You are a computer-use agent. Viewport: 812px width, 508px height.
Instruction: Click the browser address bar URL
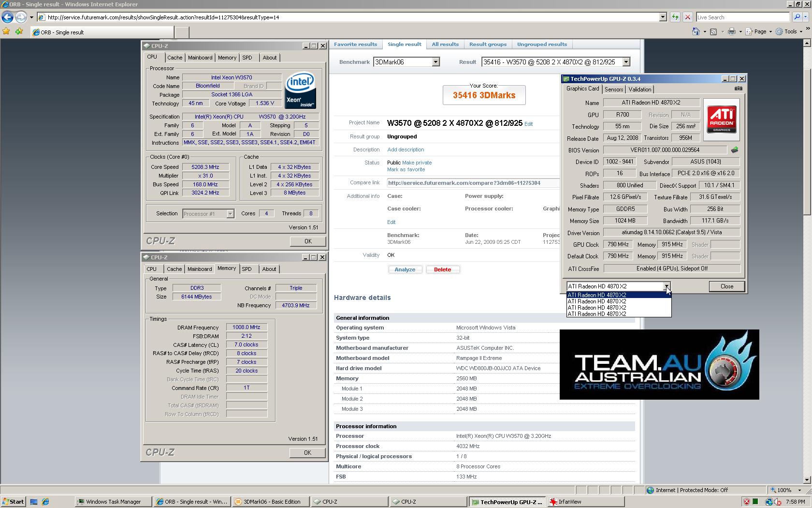(x=348, y=17)
